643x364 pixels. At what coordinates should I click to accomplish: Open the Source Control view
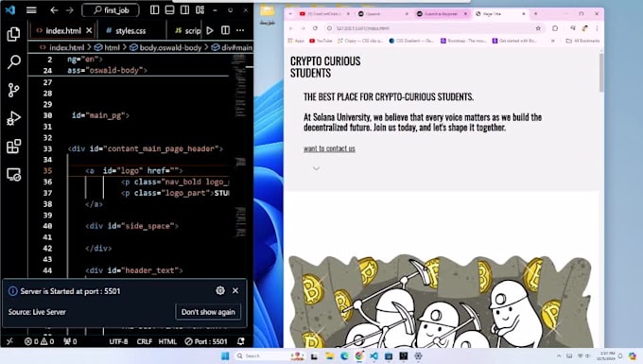pyautogui.click(x=13, y=90)
